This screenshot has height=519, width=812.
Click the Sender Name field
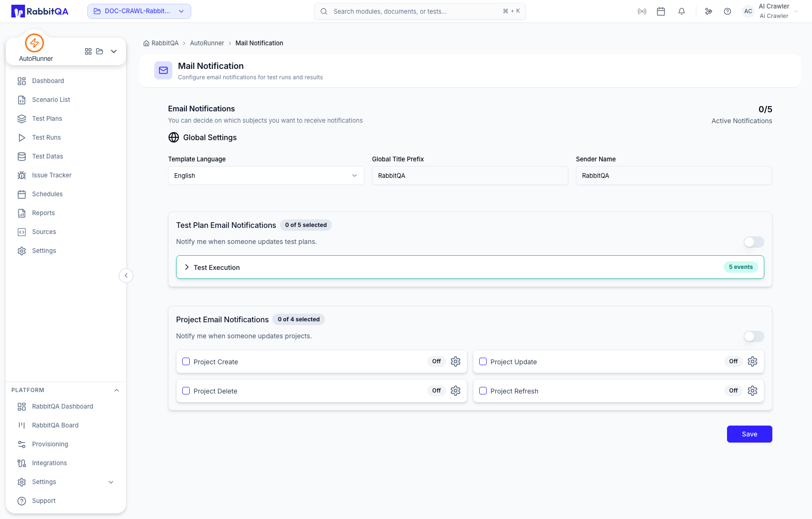[674, 176]
